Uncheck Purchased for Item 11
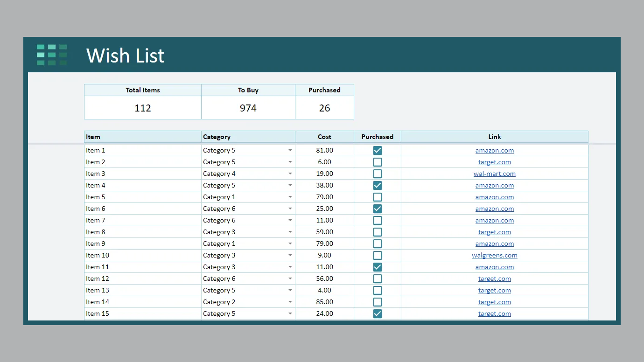Screen dimensions: 644x362 378,267
